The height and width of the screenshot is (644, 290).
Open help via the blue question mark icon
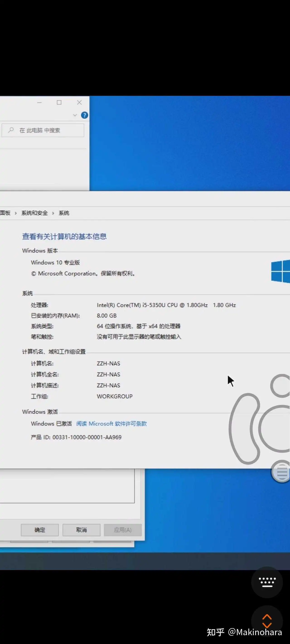pyautogui.click(x=84, y=115)
